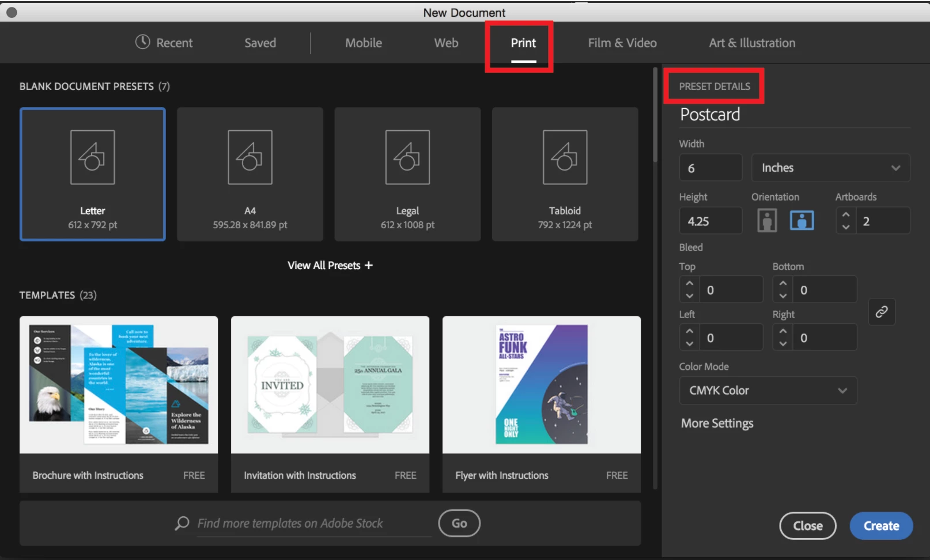Open the Film & Video tab
930x560 pixels.
point(622,43)
